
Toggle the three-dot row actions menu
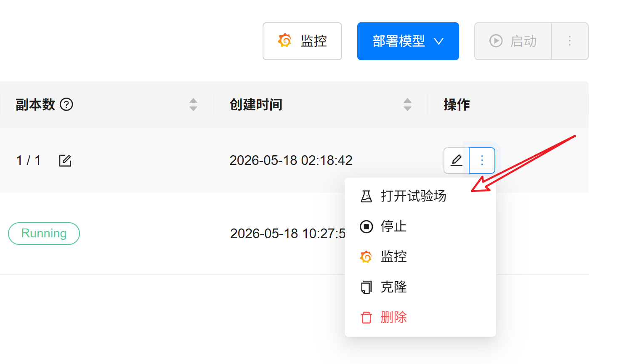(x=482, y=160)
